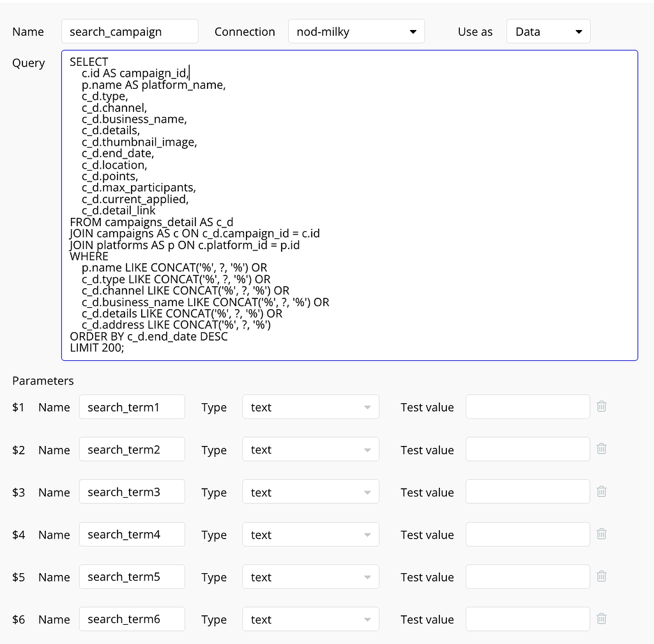This screenshot has width=654, height=644.
Task: Open the Type dropdown for search_term1
Action: pos(310,406)
